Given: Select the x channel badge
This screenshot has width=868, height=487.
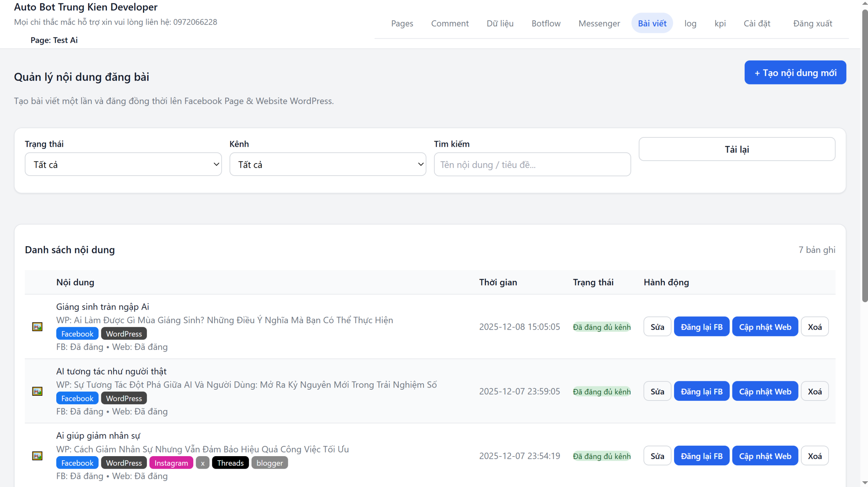Looking at the screenshot, I should (x=202, y=463).
